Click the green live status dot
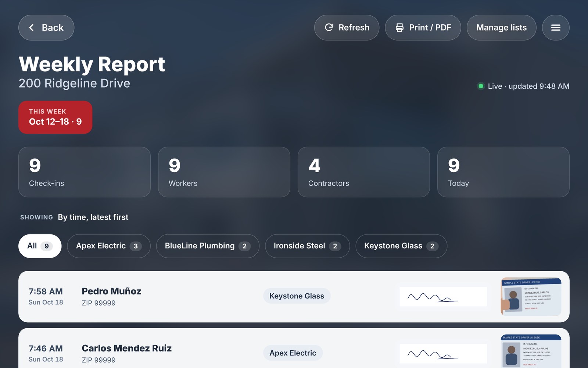Viewport: 588px width, 368px height. (481, 86)
